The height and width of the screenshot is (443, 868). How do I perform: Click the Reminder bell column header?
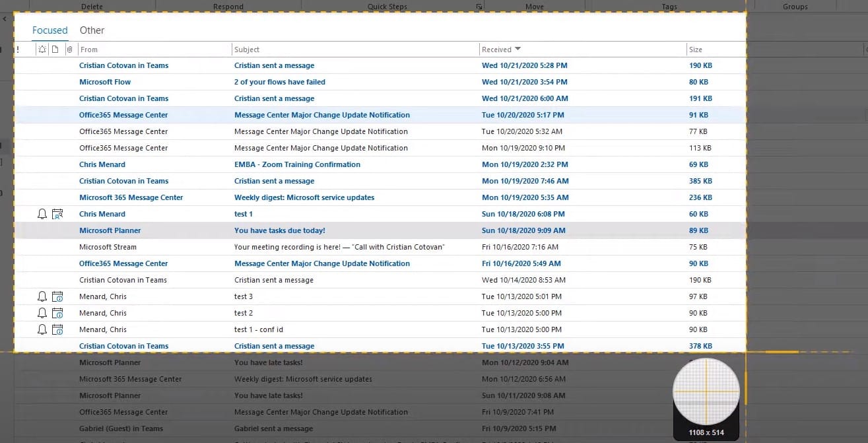(42, 50)
